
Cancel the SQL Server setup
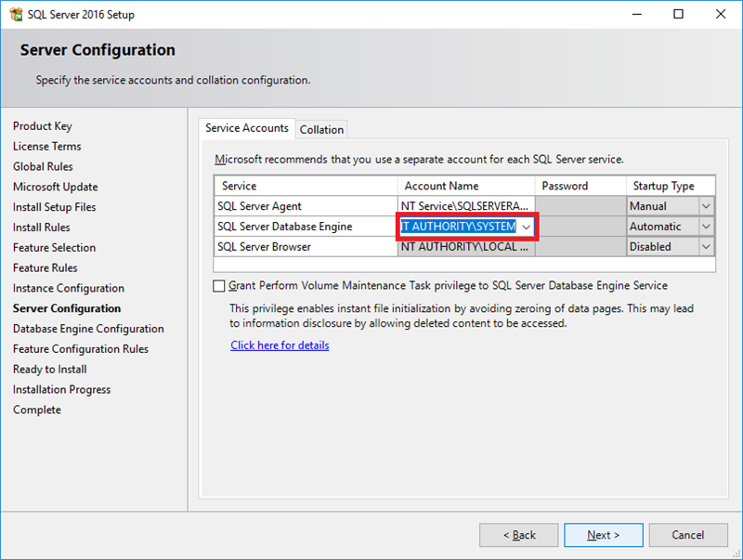688,535
